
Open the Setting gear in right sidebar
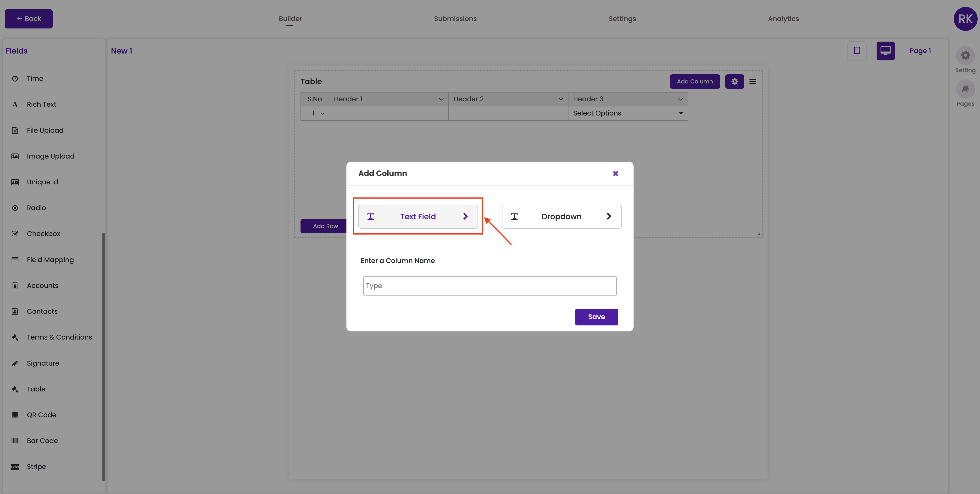[965, 55]
